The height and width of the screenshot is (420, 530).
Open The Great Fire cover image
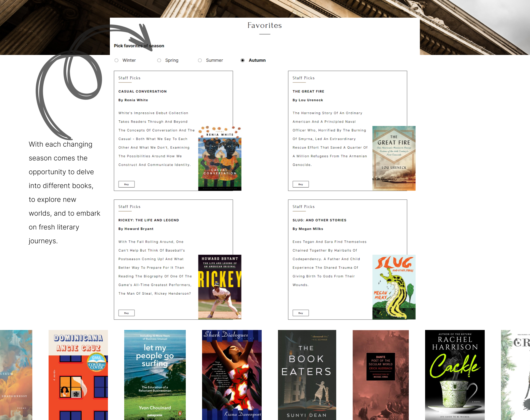394,158
